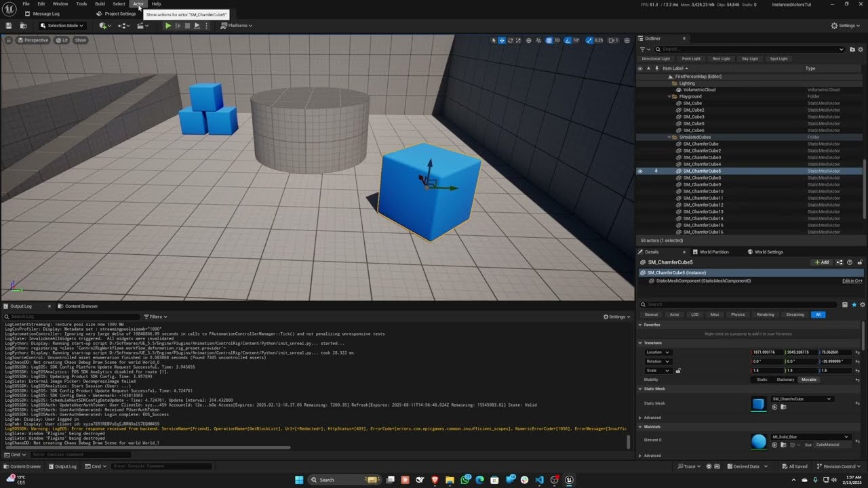This screenshot has height=488, width=868.
Task: Open the Platforms dropdown
Action: click(x=237, y=26)
